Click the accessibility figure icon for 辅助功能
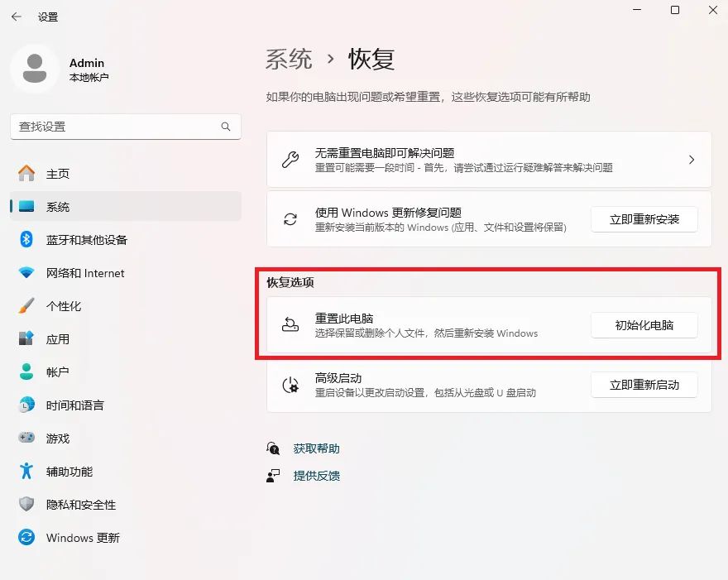Screen dimensions: 728x580 pyautogui.click(x=26, y=471)
